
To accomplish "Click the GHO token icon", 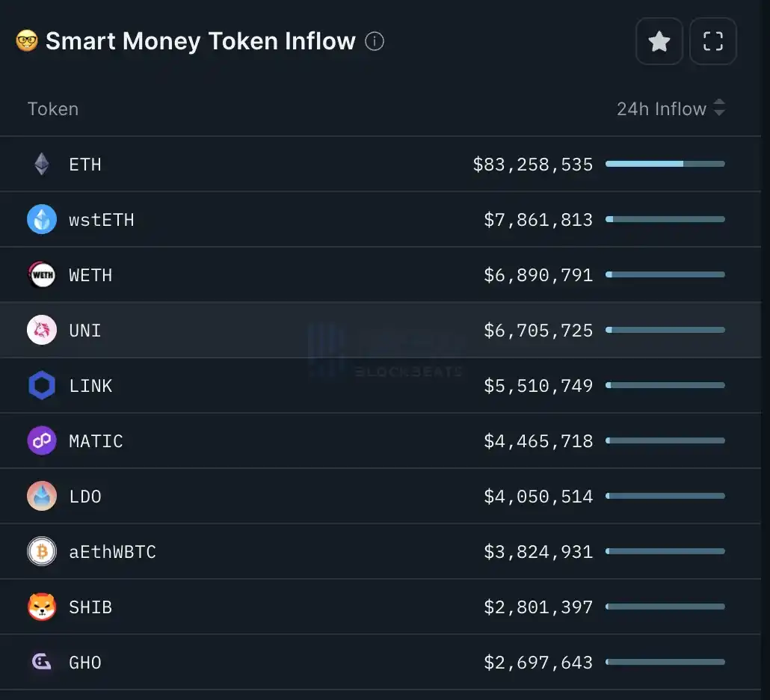I will [42, 663].
